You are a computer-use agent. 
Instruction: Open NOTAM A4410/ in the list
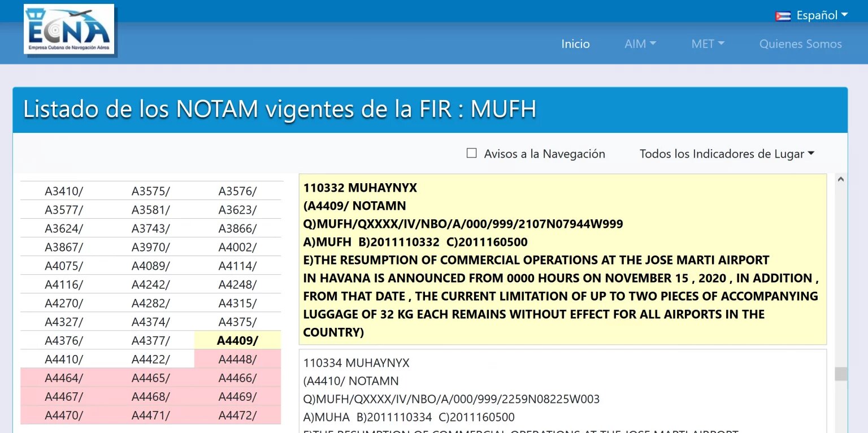point(64,359)
